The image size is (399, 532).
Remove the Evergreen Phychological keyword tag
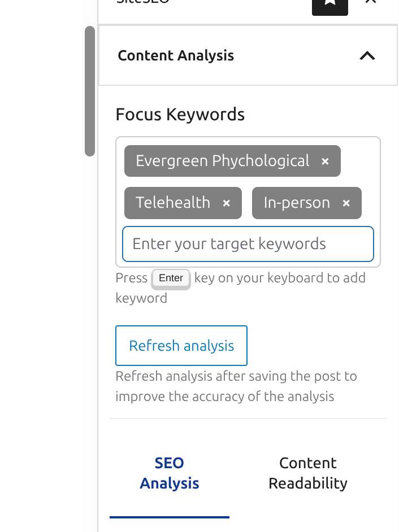(x=325, y=162)
